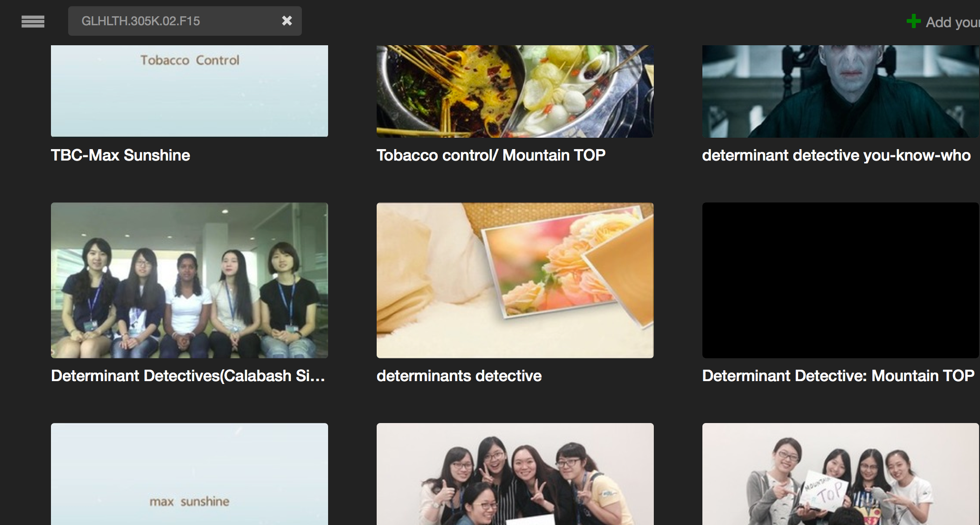
Task: Clear the GLHLTH.305K.02.F15 filter with X
Action: pos(287,21)
